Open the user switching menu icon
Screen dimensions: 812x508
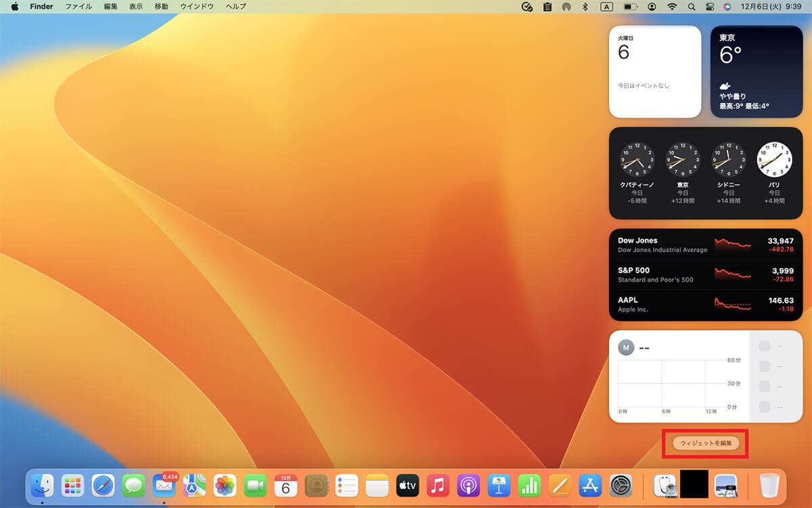click(651, 6)
